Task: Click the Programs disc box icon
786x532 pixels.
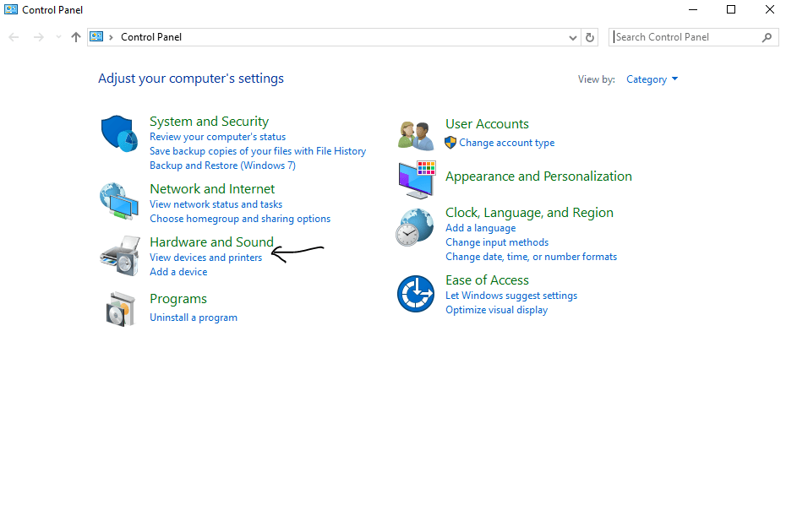Action: 119,308
